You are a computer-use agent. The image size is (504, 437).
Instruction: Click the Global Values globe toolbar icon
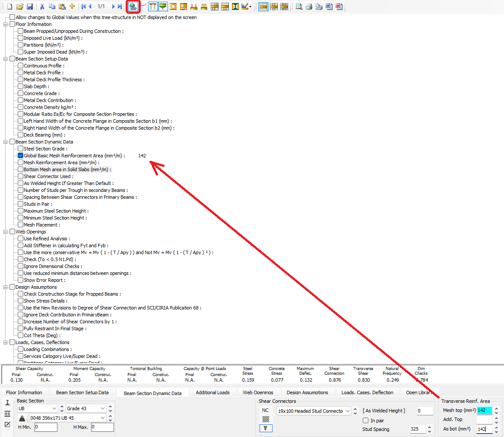coord(133,6)
